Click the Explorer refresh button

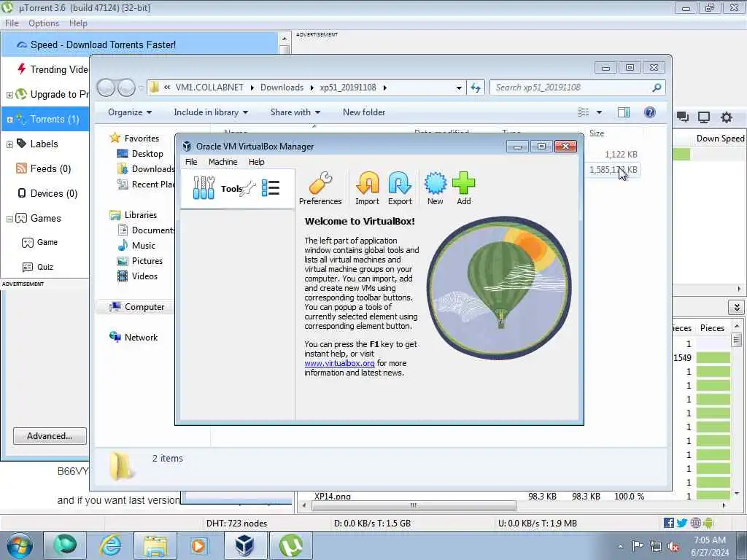point(476,87)
